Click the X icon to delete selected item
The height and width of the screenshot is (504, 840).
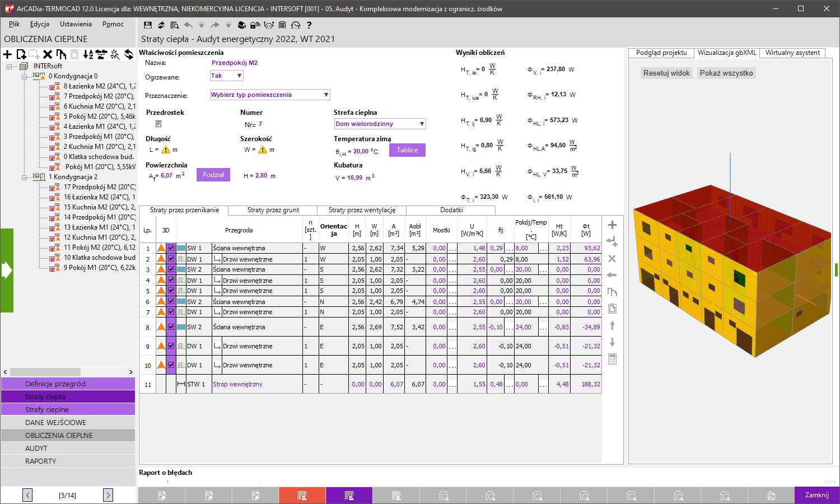coord(48,54)
